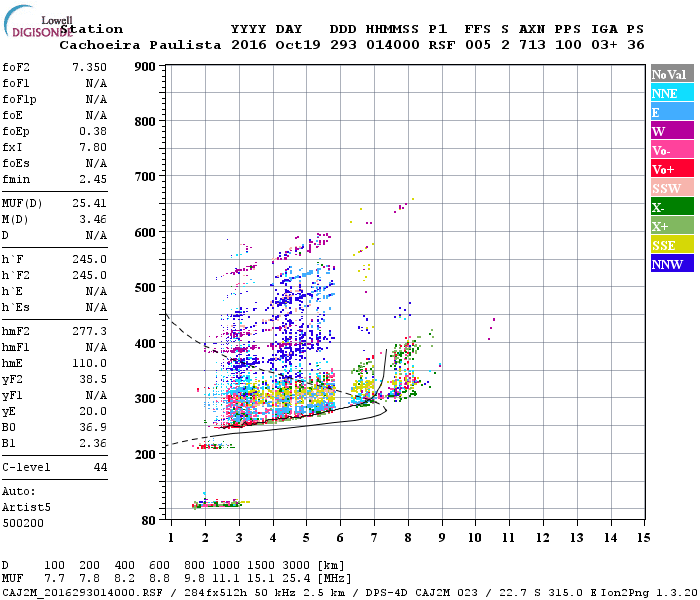Screen dimensions: 700x600
Task: Click the hmE value 110.0
Action: (x=89, y=363)
